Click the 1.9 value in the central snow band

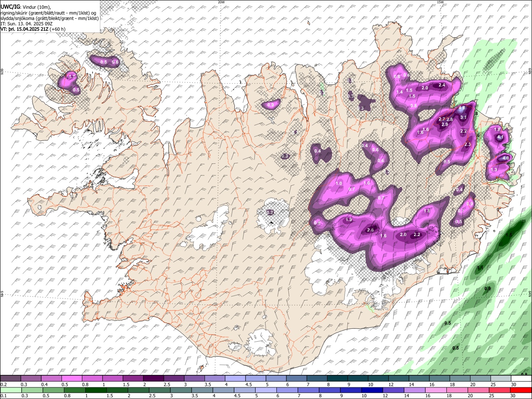[349, 220]
